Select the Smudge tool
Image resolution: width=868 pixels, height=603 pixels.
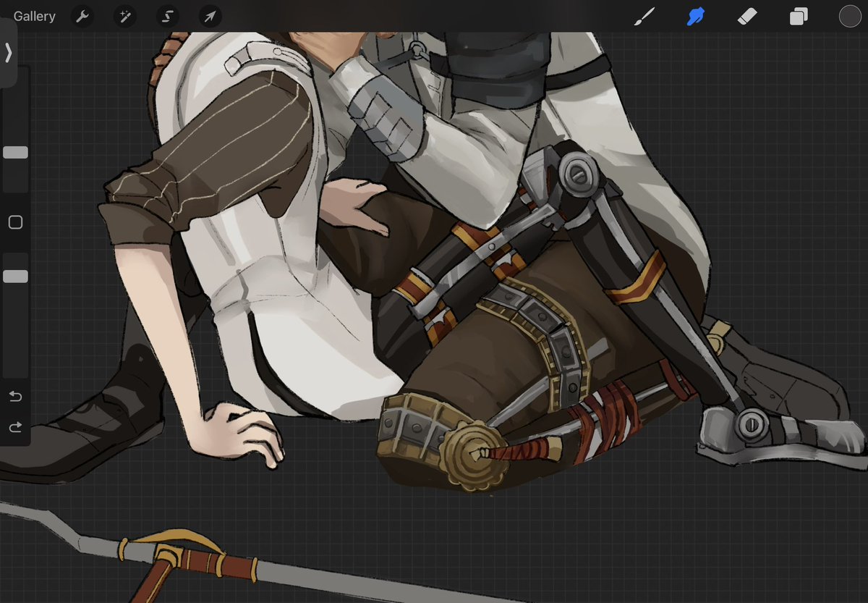coord(695,16)
